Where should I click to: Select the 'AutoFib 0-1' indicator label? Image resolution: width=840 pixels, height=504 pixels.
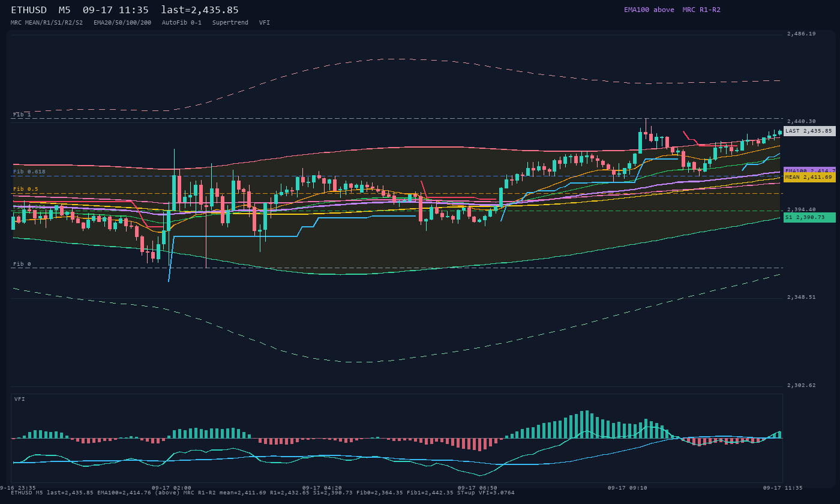(x=182, y=22)
